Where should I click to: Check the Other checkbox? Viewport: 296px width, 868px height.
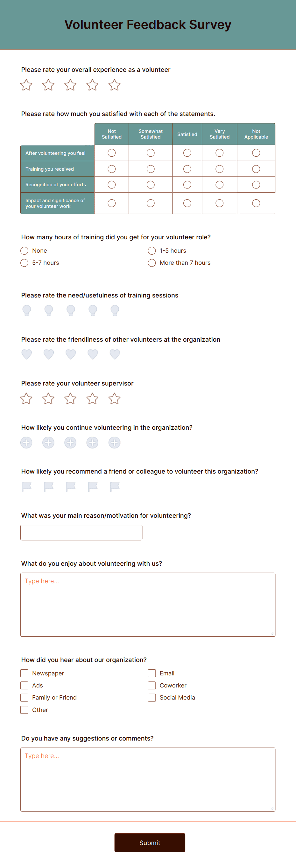point(24,710)
